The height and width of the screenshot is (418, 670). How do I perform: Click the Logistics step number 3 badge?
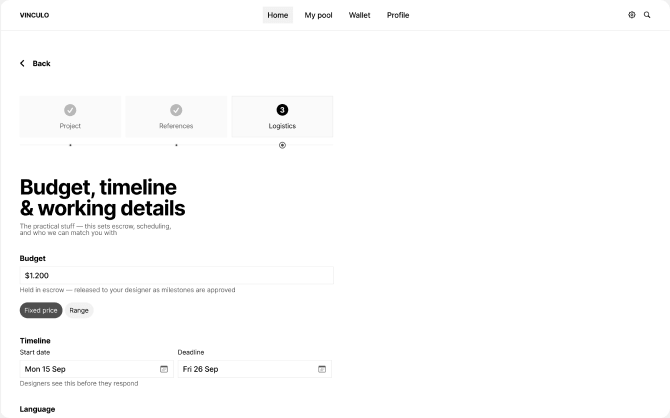pos(282,110)
